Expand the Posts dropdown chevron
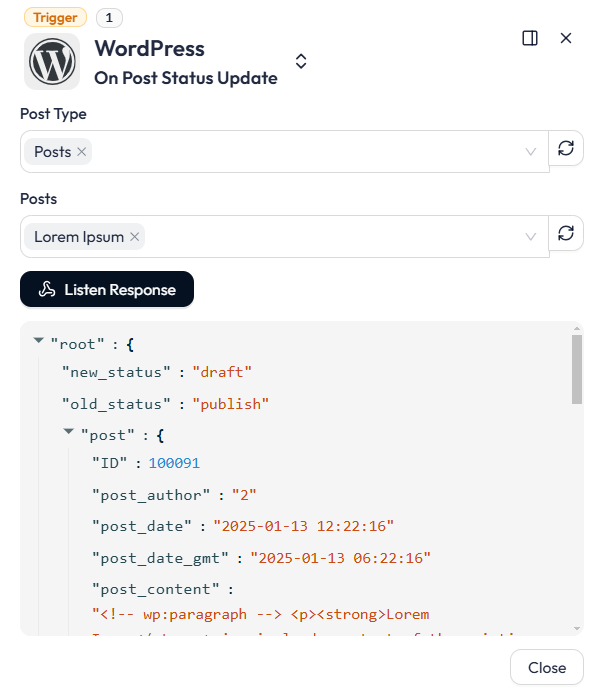Image resolution: width=605 pixels, height=700 pixels. tap(530, 237)
